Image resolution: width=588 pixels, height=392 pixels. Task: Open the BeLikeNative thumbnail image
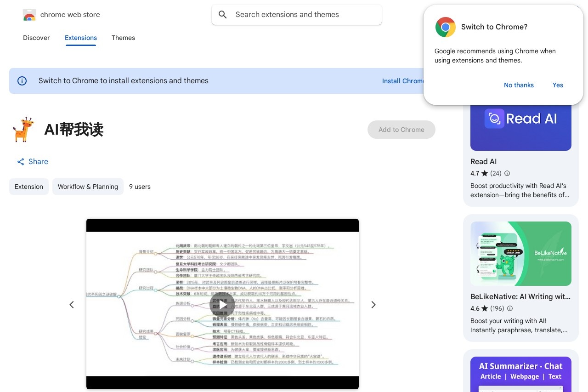521,254
